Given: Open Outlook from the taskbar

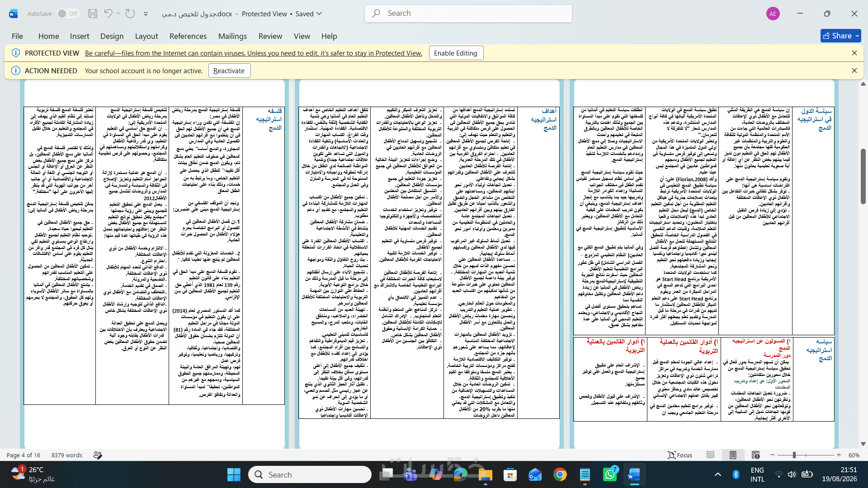Looking at the screenshot, I should click(535, 475).
